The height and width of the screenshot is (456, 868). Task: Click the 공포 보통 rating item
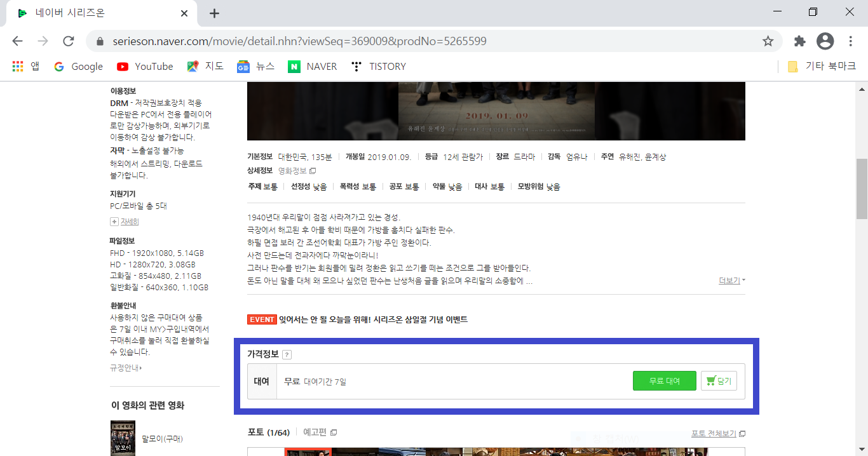tap(404, 187)
